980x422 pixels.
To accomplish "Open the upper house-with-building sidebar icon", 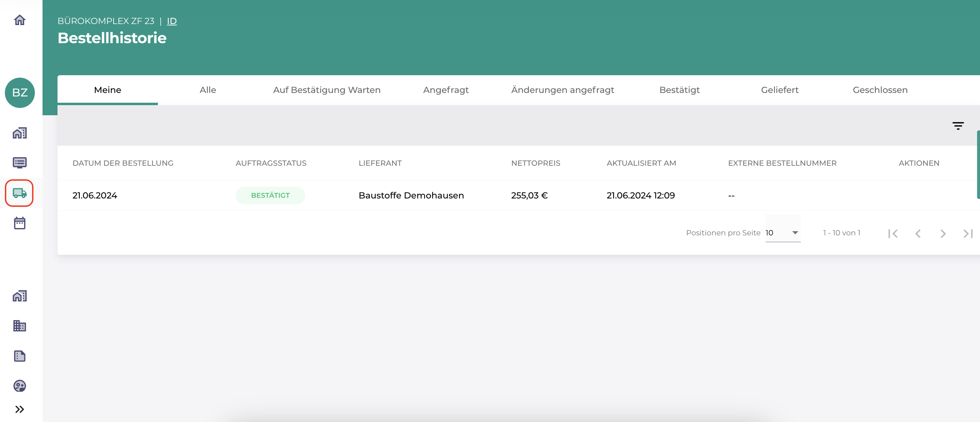I will pyautogui.click(x=20, y=133).
